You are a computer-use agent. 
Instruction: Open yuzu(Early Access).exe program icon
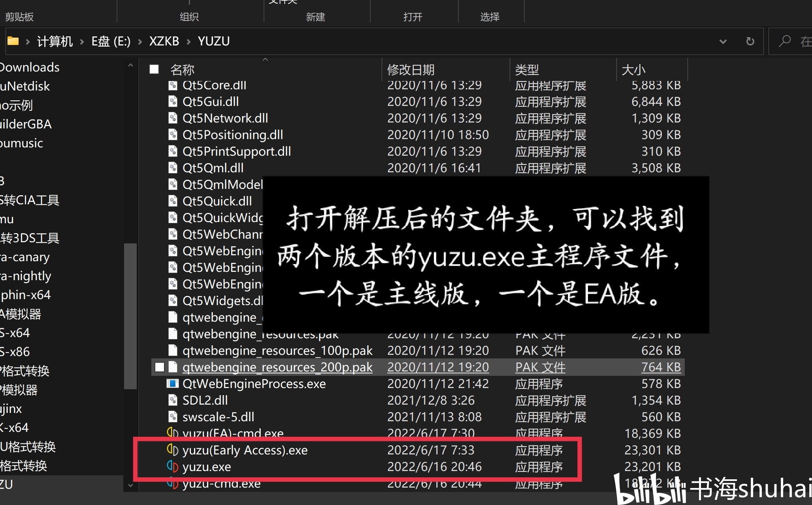pyautogui.click(x=172, y=450)
